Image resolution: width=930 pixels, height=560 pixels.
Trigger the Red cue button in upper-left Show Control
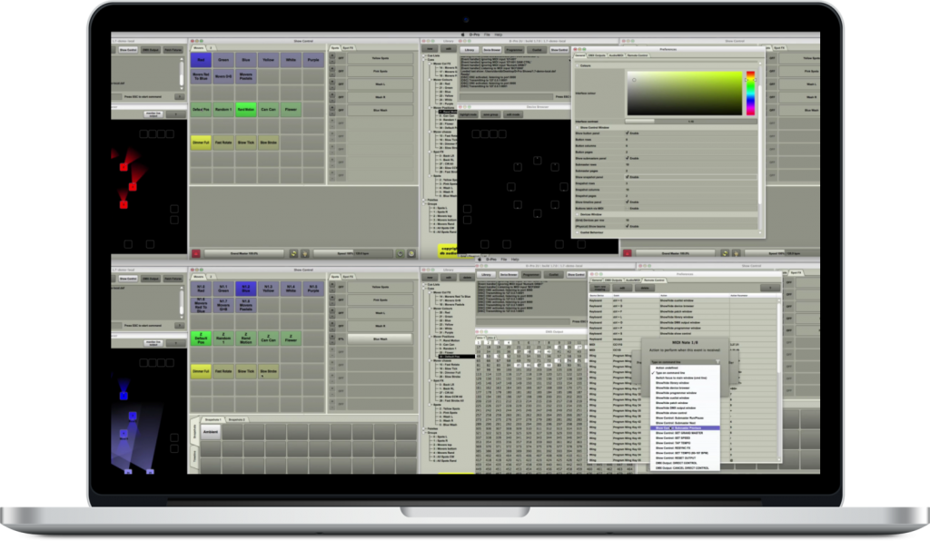coord(201,60)
